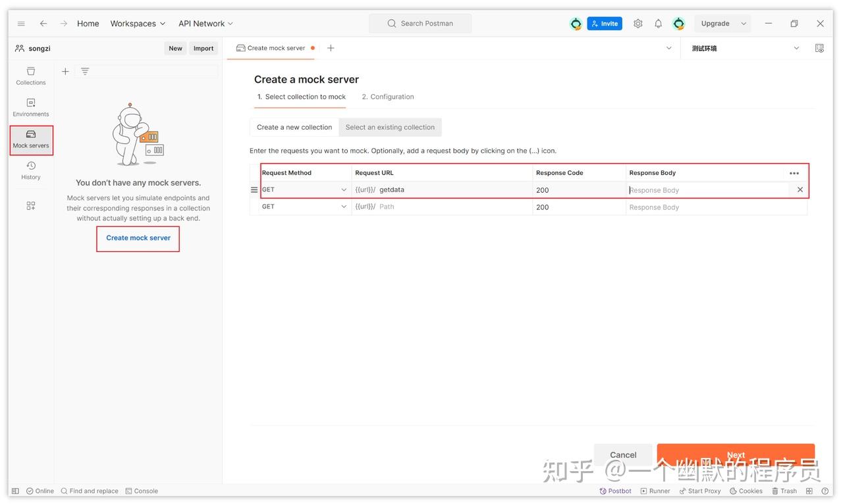Open the Collections panel in the sidebar

click(x=30, y=76)
